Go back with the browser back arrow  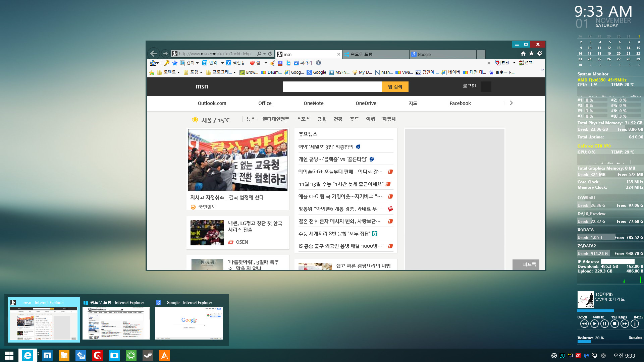click(x=154, y=54)
